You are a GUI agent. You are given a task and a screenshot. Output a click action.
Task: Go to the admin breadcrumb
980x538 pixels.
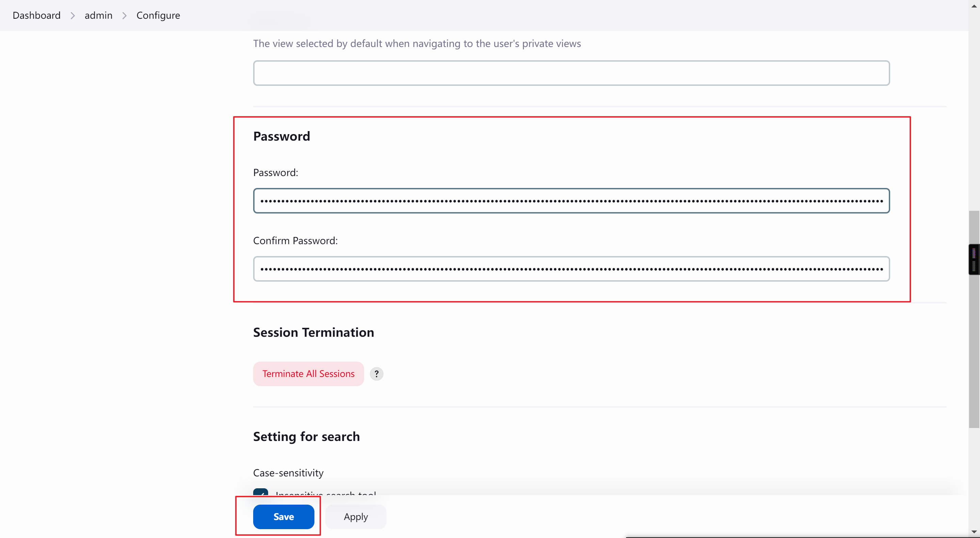98,16
